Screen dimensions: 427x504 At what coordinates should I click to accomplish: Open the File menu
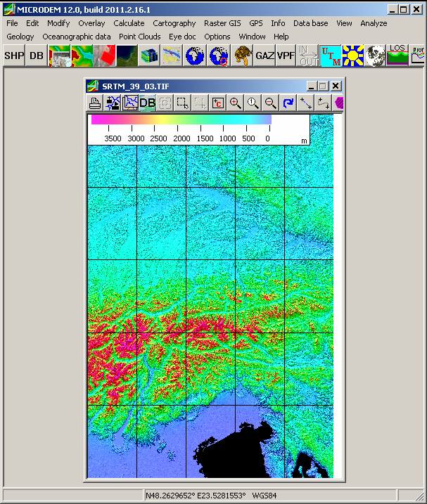coord(12,23)
